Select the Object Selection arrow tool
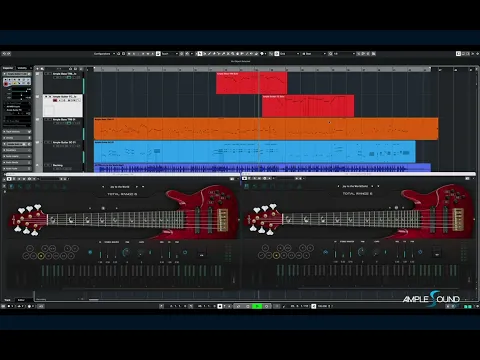 (200, 54)
